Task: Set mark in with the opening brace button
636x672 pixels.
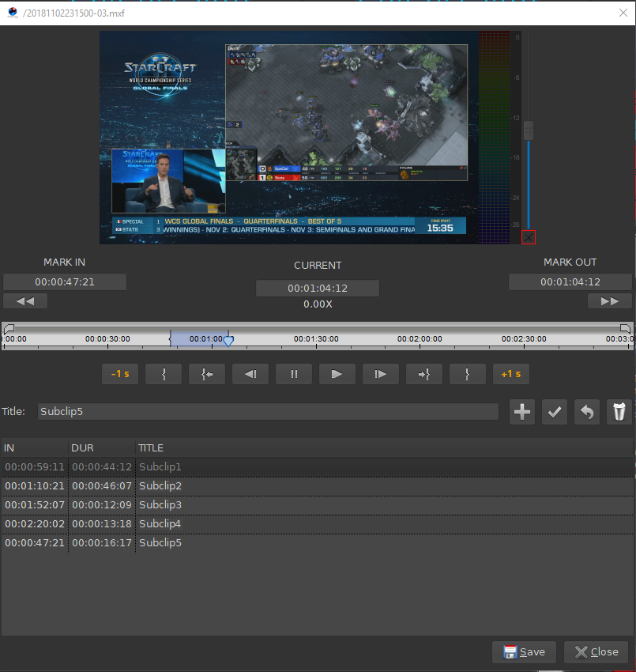Action: click(x=164, y=374)
